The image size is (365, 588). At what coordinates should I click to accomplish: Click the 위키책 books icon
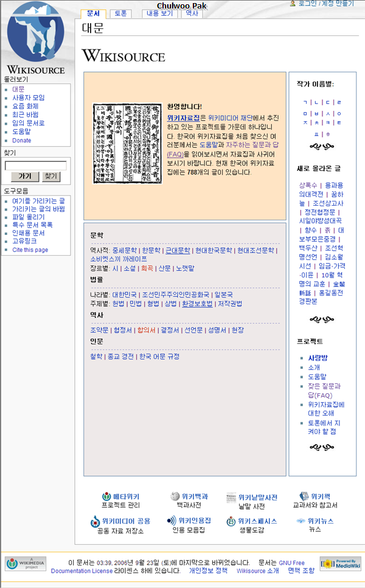coord(304,496)
